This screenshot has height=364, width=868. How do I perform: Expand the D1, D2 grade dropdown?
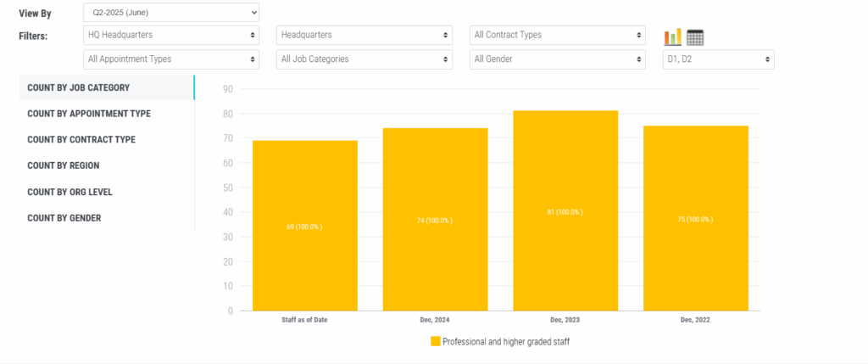717,59
